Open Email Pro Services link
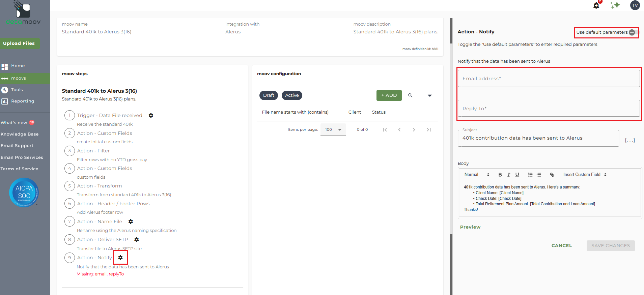Viewport: 644px width, 295px height. click(22, 157)
